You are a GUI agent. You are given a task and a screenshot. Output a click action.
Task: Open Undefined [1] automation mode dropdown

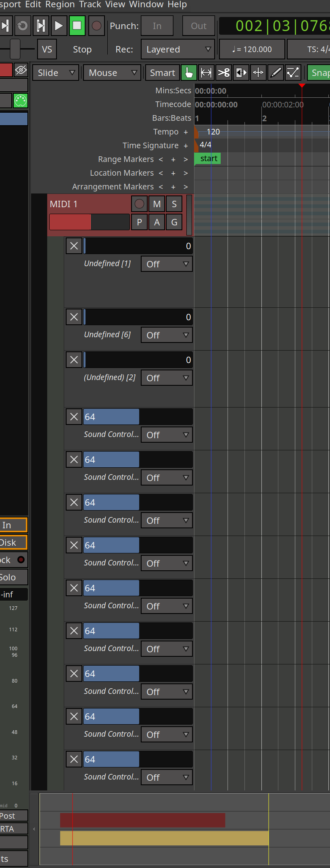[167, 264]
